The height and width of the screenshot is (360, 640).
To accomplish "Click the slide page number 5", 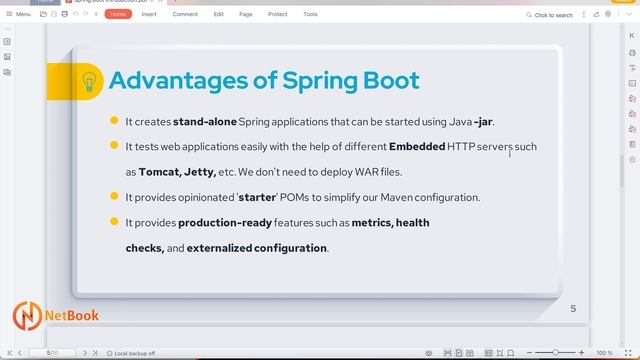I will pyautogui.click(x=573, y=309).
